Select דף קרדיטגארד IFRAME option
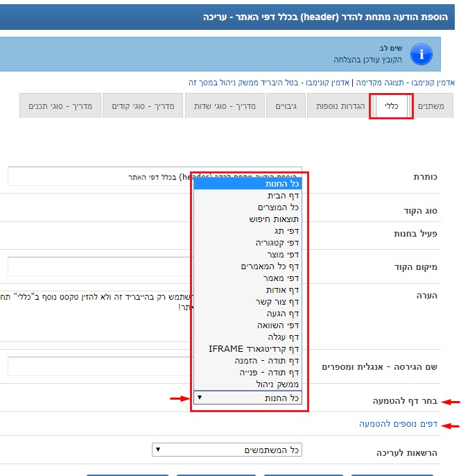This screenshot has height=476, width=461. point(247,349)
